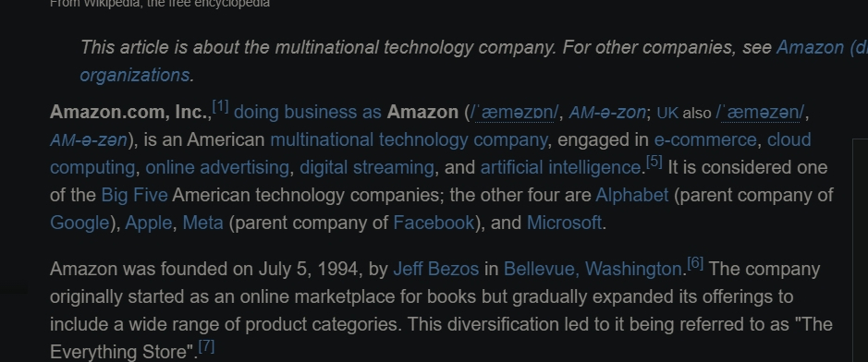This screenshot has width=868, height=362.
Task: Open the 'Bellevue, Washington' link
Action: tap(593, 270)
